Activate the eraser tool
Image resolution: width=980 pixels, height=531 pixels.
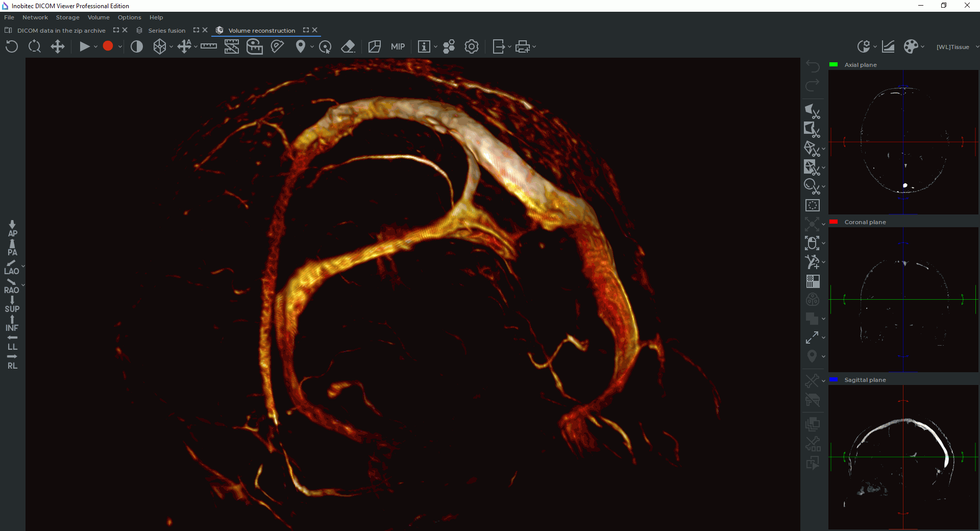[348, 47]
